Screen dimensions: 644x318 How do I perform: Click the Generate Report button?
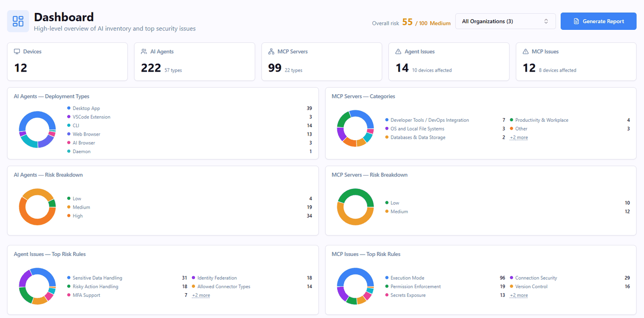click(598, 21)
